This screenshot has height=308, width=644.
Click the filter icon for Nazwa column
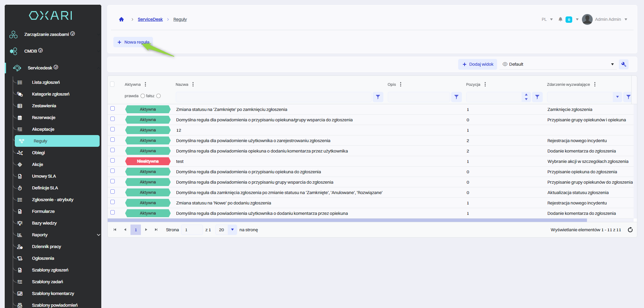pyautogui.click(x=378, y=97)
